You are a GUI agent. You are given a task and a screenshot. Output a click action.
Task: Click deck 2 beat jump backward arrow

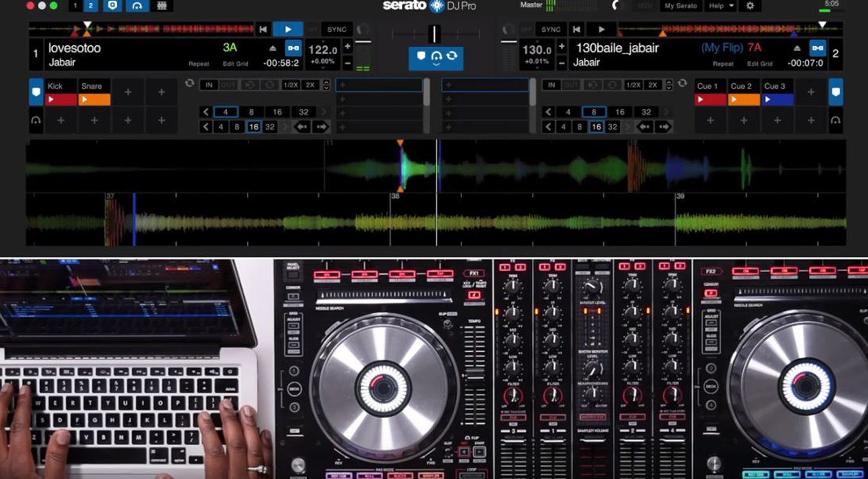[645, 127]
